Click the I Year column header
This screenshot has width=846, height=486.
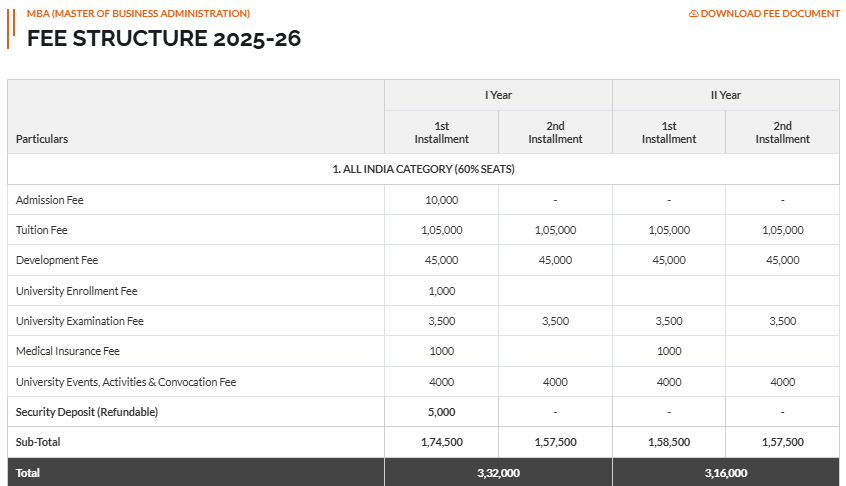pos(498,95)
